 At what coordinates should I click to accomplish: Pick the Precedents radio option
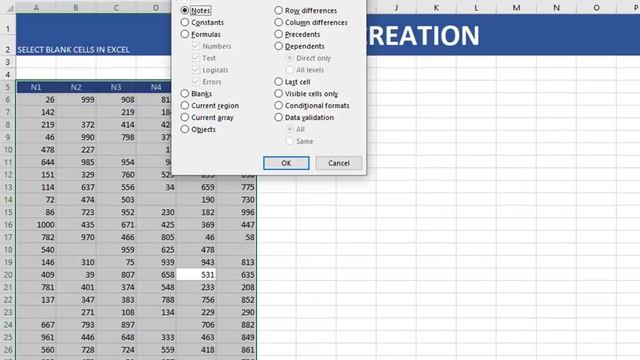coord(297,34)
